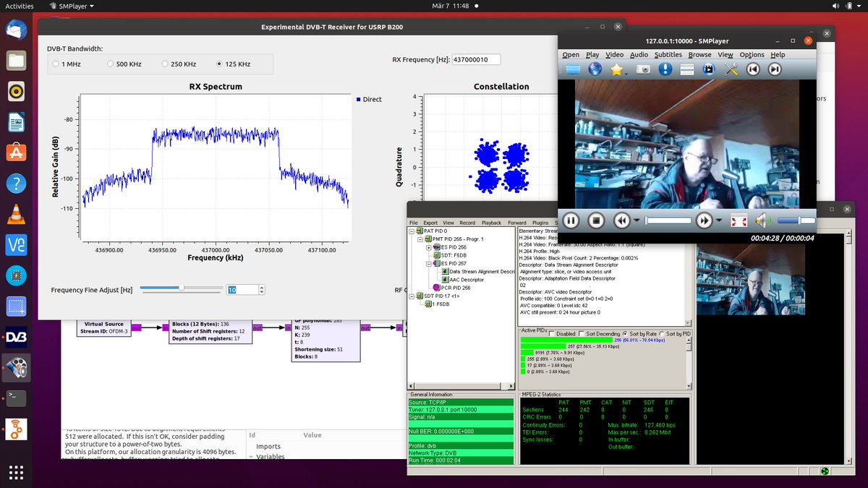Open forward options dropdown arrow in SMPlayer
This screenshot has width=868, height=488.
click(x=720, y=221)
